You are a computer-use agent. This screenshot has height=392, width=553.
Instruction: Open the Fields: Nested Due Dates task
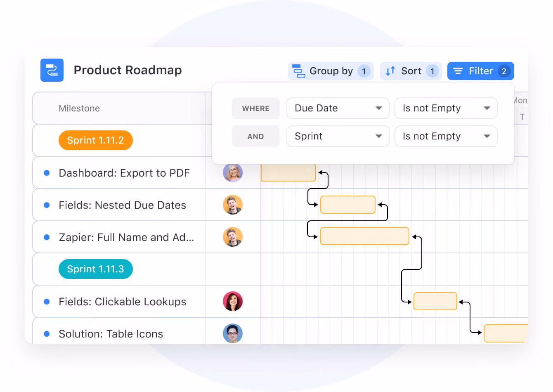[x=123, y=205]
